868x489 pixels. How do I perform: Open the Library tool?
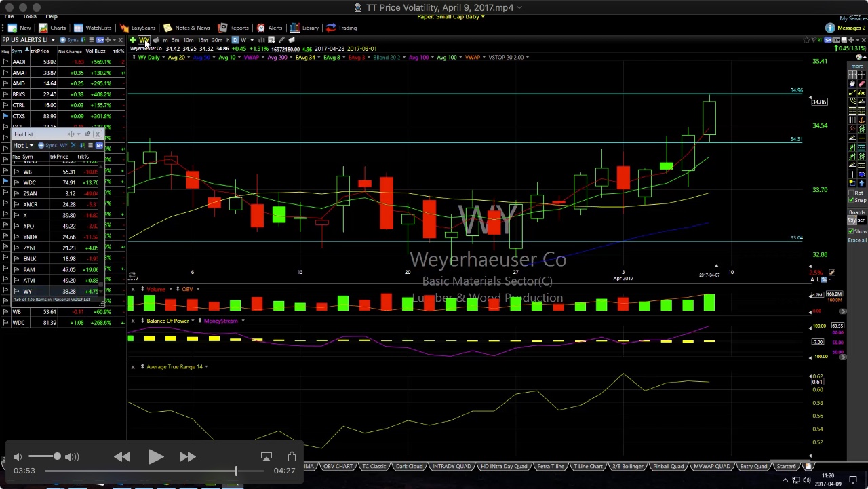[x=304, y=28]
